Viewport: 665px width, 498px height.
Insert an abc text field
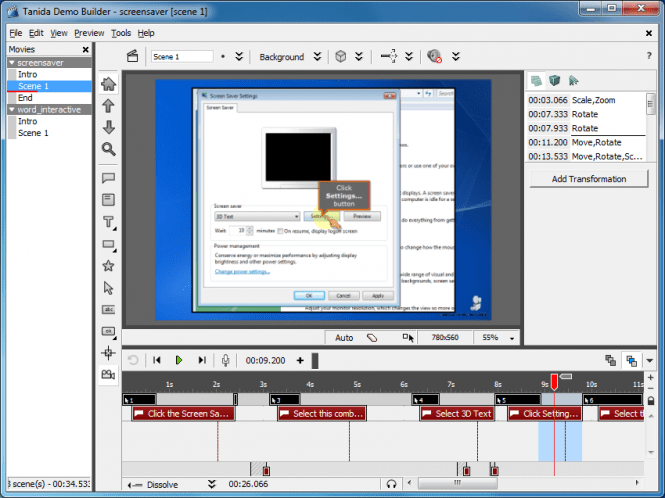tap(109, 310)
